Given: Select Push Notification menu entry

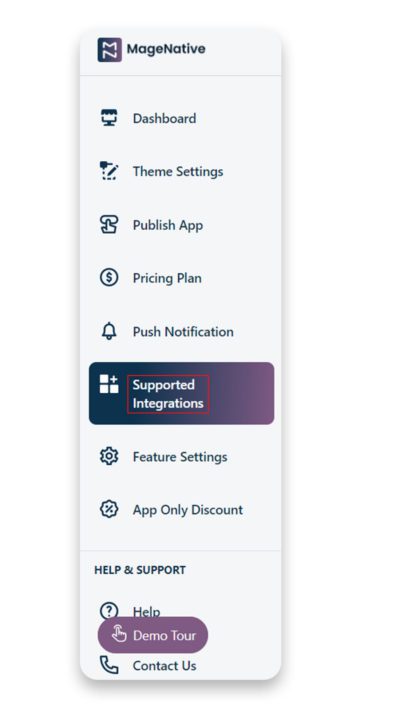Looking at the screenshot, I should (183, 331).
